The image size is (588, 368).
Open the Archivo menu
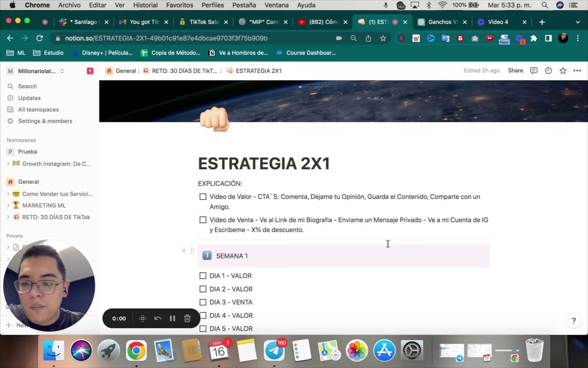pyautogui.click(x=69, y=5)
